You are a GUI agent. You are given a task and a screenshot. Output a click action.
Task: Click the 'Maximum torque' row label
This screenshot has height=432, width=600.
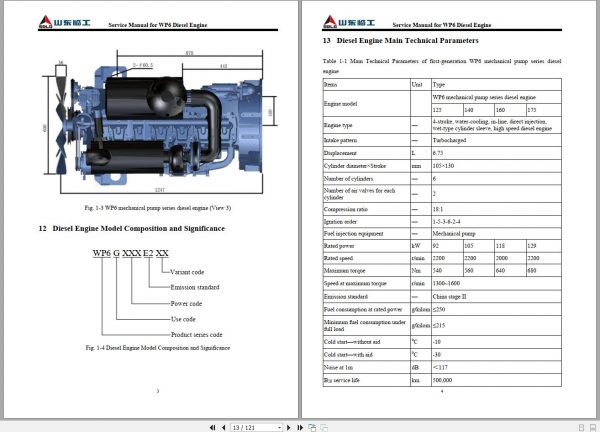344,271
